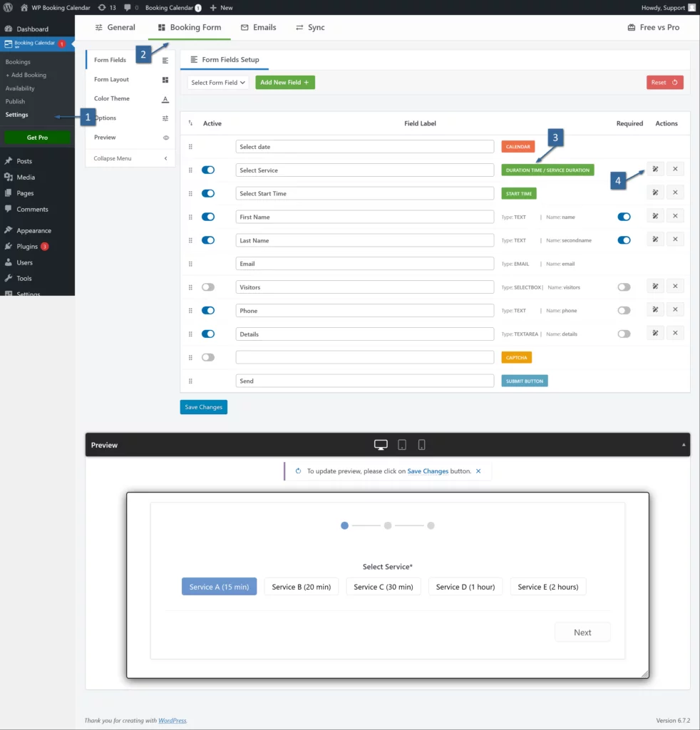
Task: Select desktop preview monitor icon
Action: 381,445
